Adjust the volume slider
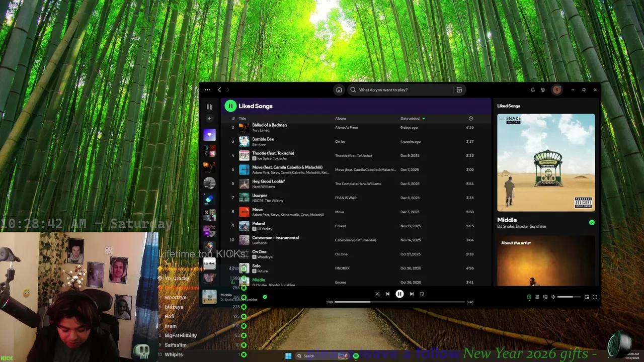Screen dimensions: 644x362 point(569,297)
